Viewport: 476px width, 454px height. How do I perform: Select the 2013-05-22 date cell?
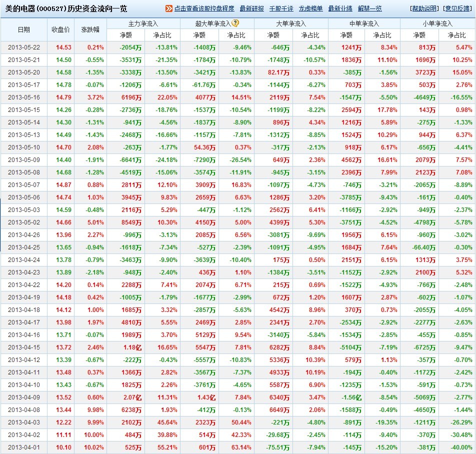(x=24, y=47)
